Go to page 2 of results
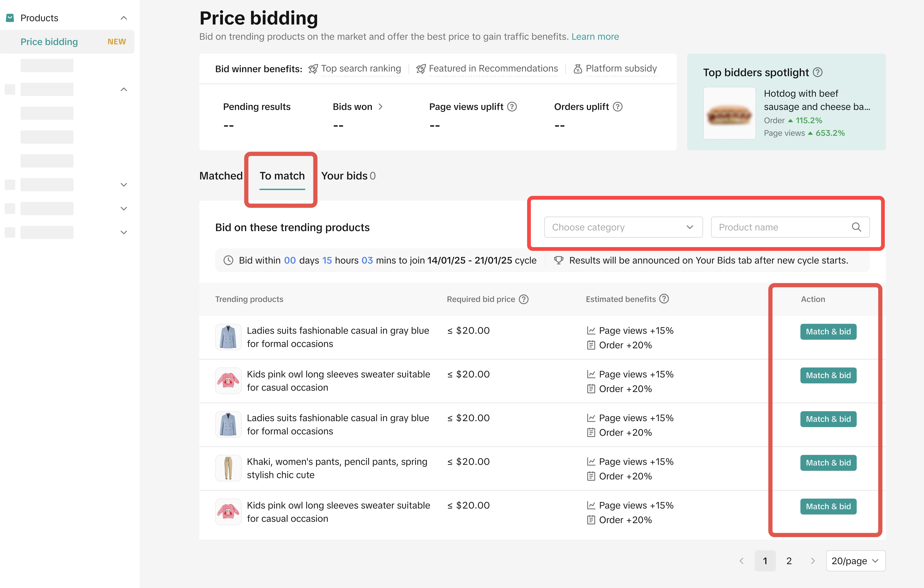Viewport: 924px width, 588px height. (x=789, y=561)
